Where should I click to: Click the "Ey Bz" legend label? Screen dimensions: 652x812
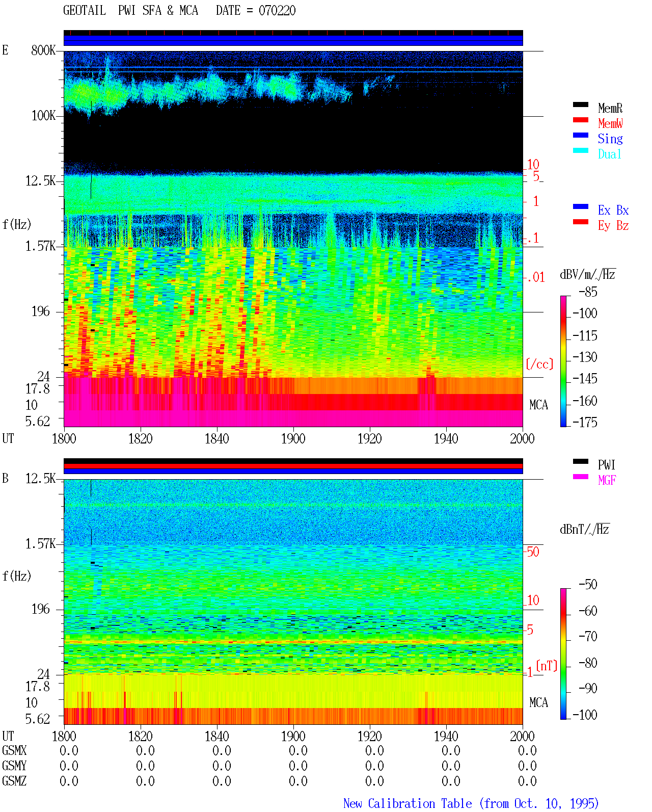click(x=613, y=225)
